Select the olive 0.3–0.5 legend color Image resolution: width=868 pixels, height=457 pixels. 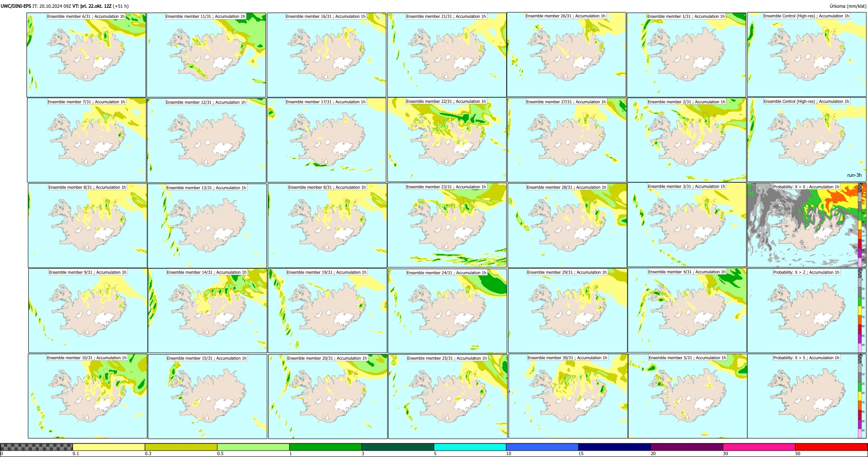(181, 447)
